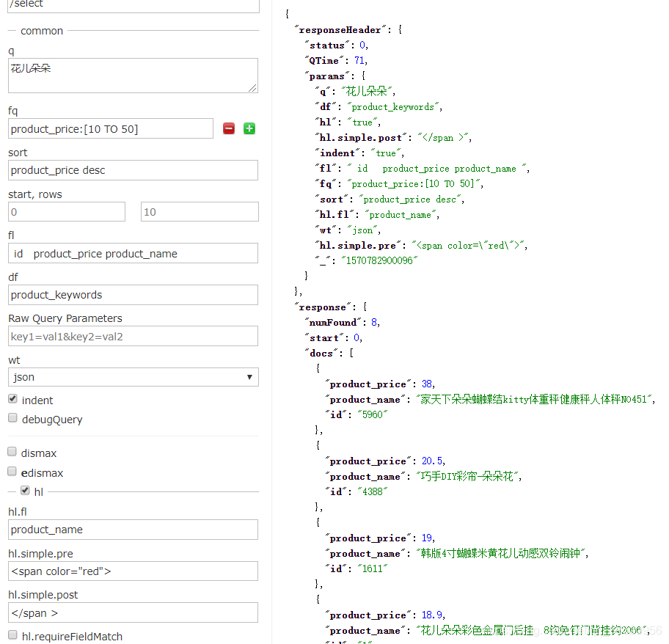The width and height of the screenshot is (669, 644).
Task: Click the Raw Query Parameters field
Action: [133, 337]
